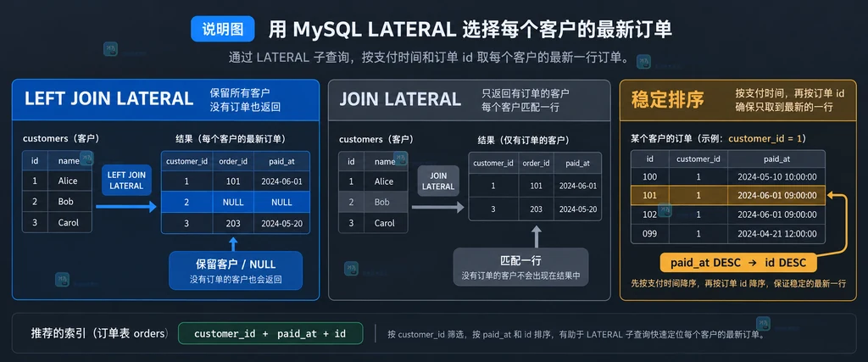Click paid_at header in the orders example table

[776, 159]
